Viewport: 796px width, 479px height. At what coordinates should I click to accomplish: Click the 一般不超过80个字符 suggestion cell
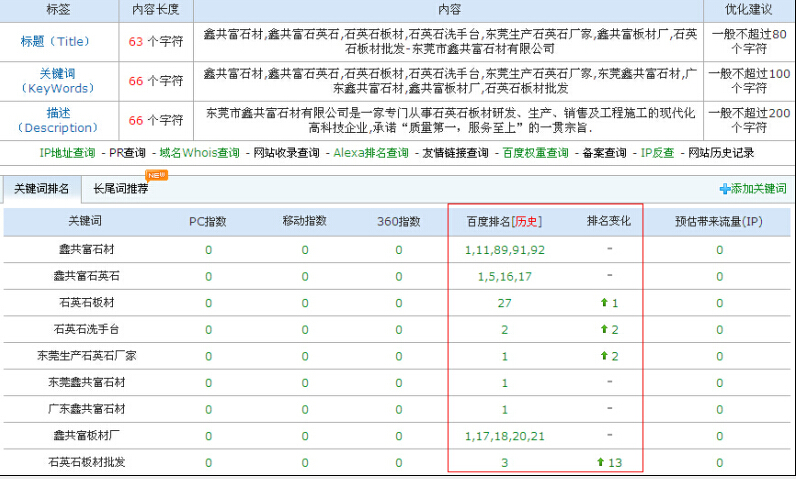749,42
